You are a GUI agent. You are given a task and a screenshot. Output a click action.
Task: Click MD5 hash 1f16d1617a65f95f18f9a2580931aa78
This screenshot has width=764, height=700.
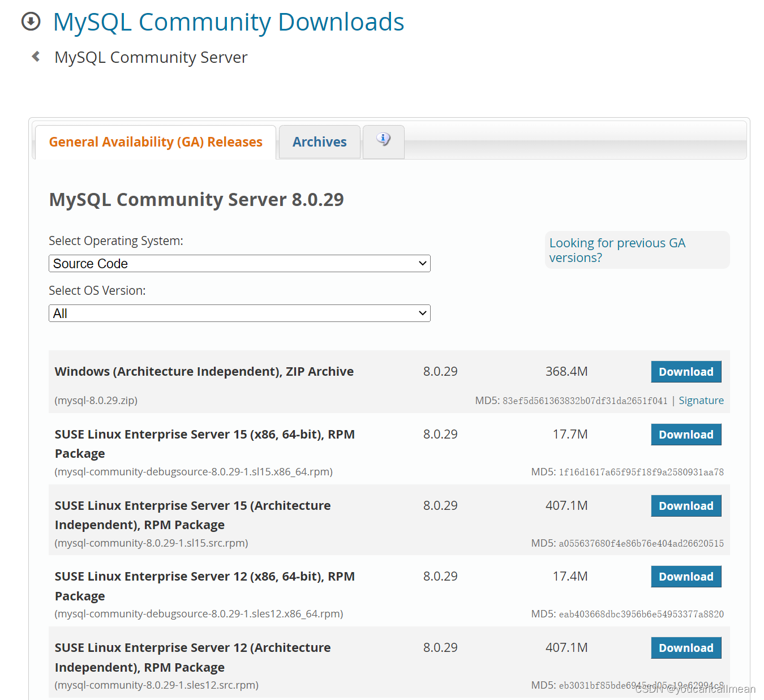641,472
